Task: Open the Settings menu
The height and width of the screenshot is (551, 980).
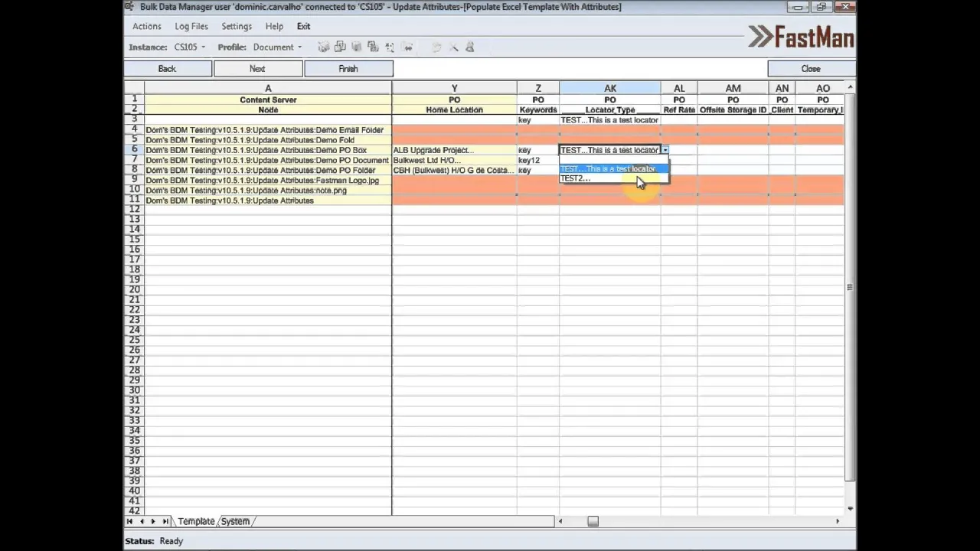Action: coord(237,26)
